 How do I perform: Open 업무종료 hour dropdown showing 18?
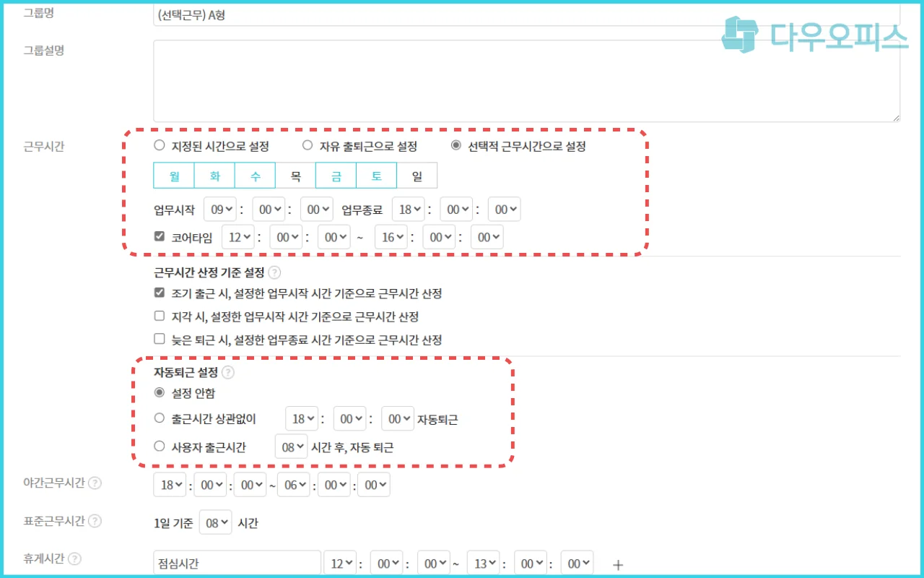pyautogui.click(x=409, y=210)
